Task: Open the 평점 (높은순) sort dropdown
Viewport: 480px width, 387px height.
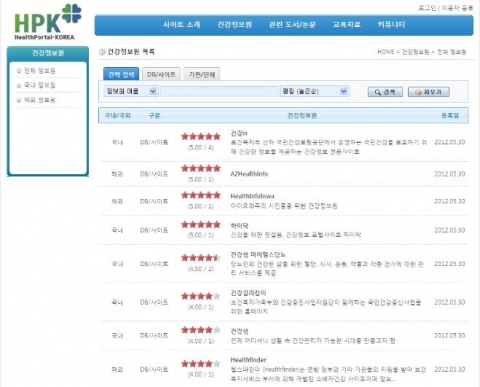Action: coord(315,91)
